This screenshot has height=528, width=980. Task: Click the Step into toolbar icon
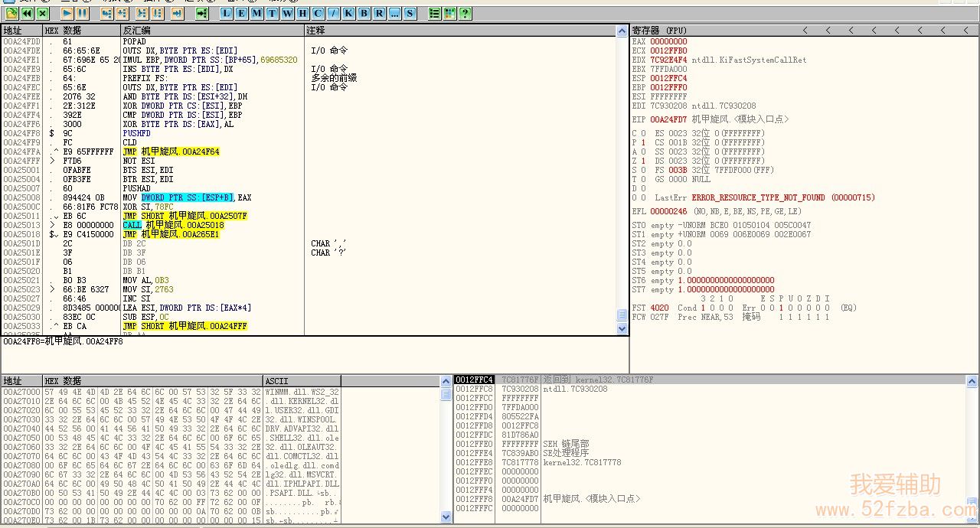click(106, 13)
